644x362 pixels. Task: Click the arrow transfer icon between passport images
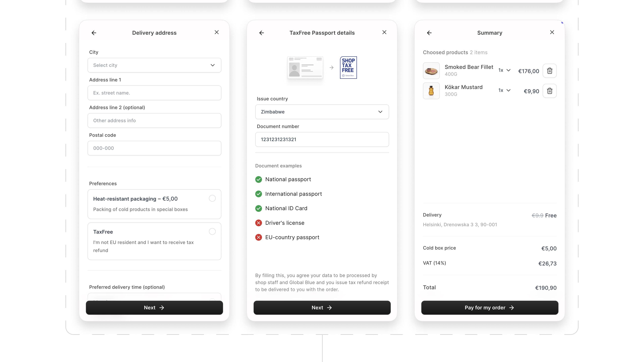pyautogui.click(x=331, y=68)
